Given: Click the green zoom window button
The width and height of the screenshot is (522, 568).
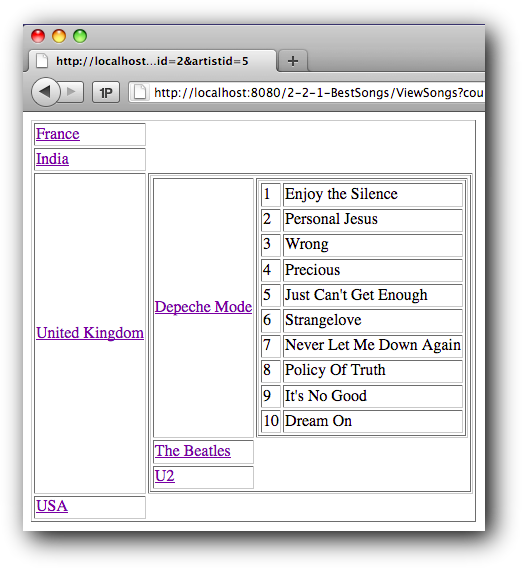Looking at the screenshot, I should click(x=80, y=36).
